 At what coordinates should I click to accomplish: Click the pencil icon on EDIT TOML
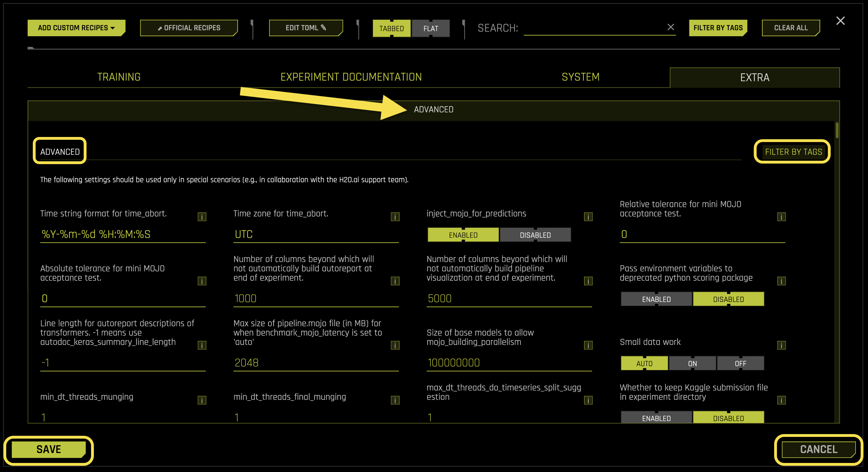coord(323,28)
